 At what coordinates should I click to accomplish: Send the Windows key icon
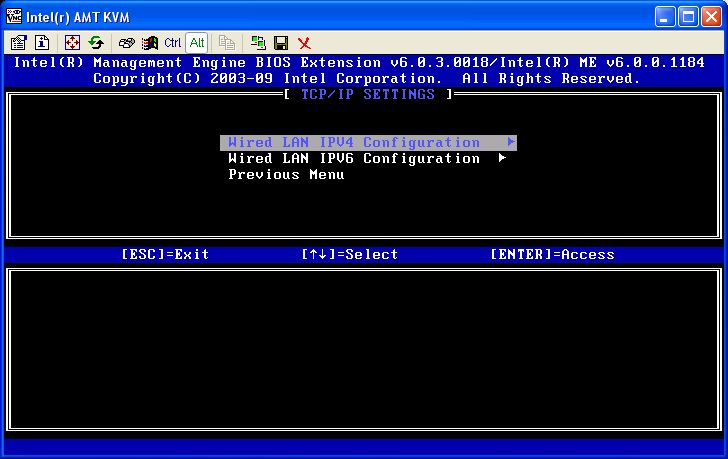149,43
